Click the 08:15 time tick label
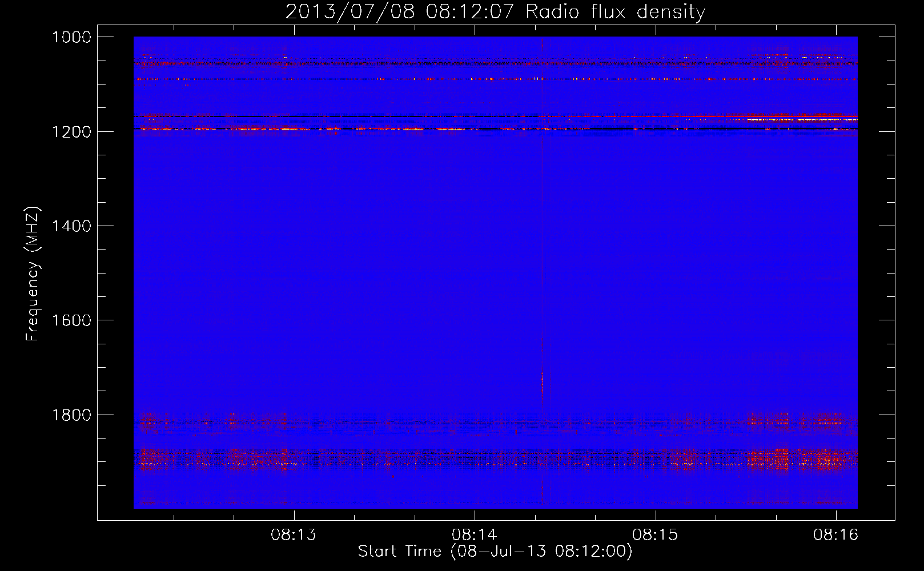This screenshot has height=571, width=924. tap(655, 535)
